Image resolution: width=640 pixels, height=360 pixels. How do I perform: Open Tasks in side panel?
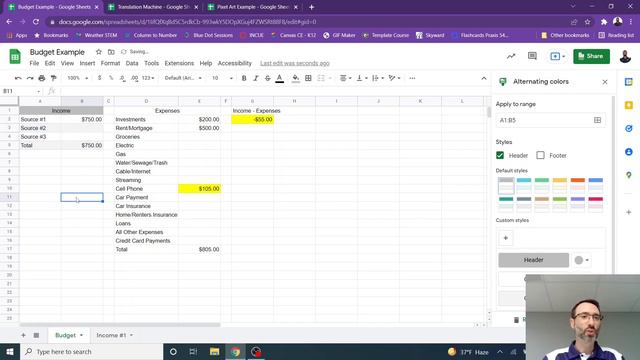tap(629, 129)
